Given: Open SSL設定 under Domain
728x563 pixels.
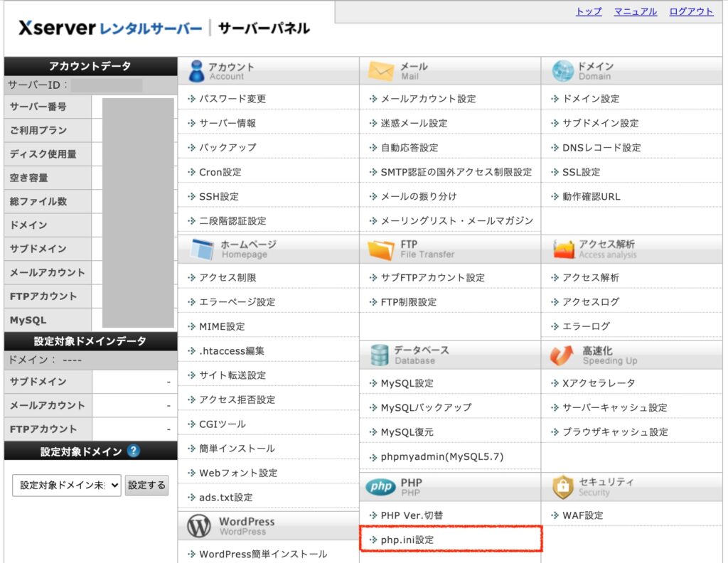Looking at the screenshot, I should (581, 172).
